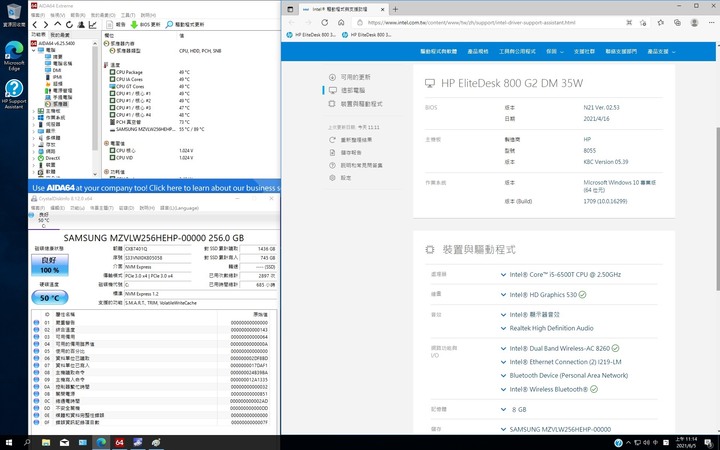
Task: Collapse 電腦 node in AIDA64 tree
Action: coord(34,50)
